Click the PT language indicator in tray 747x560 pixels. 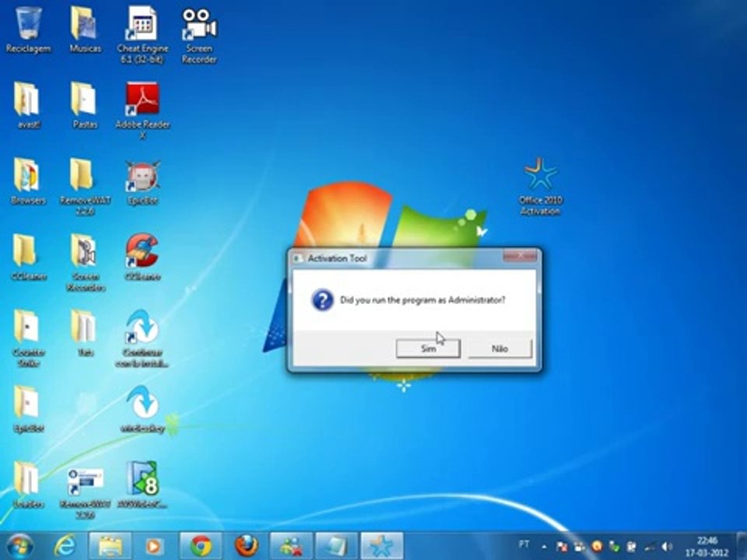(x=524, y=544)
